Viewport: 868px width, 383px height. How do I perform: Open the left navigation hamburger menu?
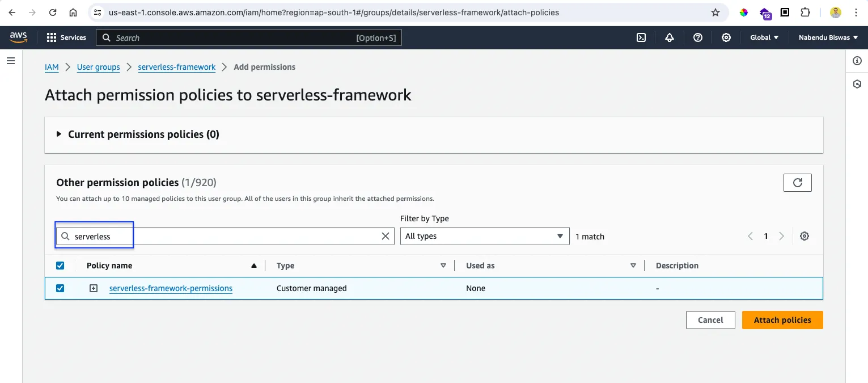click(11, 61)
